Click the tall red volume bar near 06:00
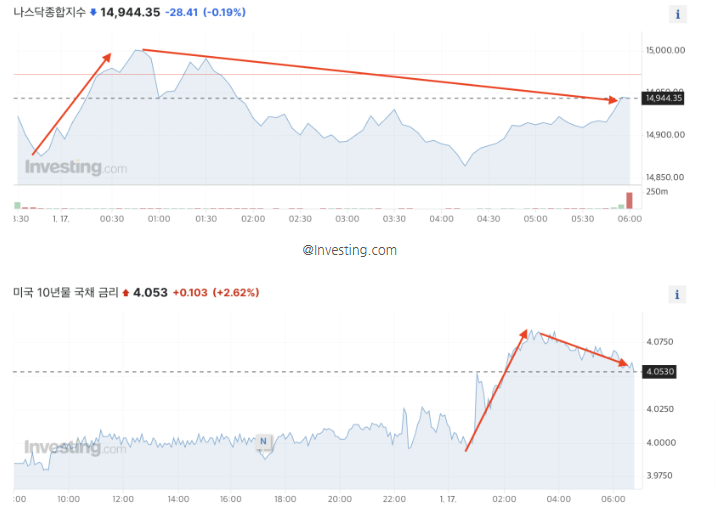 [629, 200]
